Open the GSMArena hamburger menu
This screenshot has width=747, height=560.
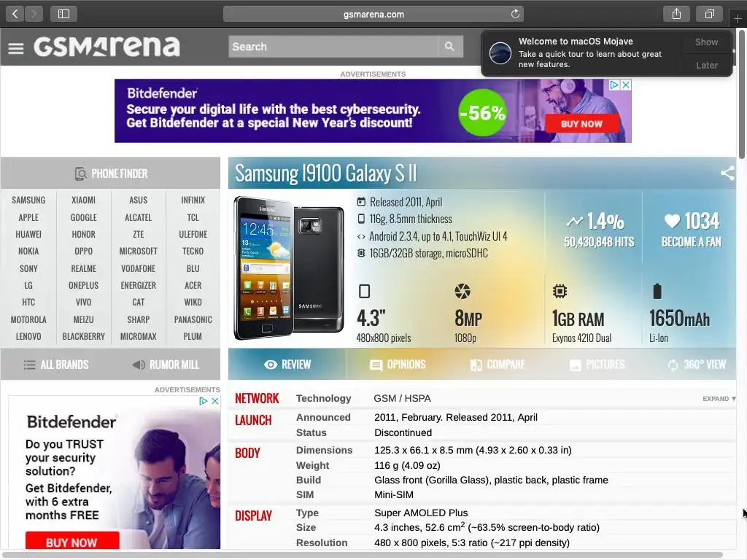click(x=16, y=48)
